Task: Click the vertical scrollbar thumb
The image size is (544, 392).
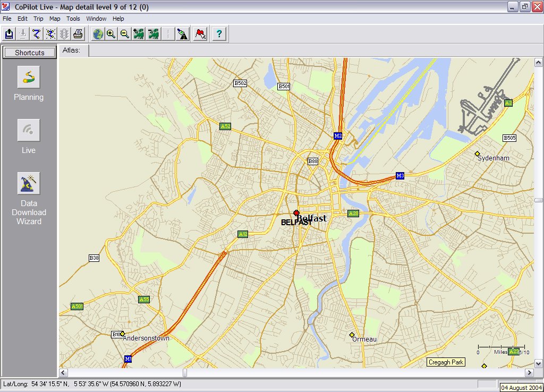Action: tap(539, 200)
